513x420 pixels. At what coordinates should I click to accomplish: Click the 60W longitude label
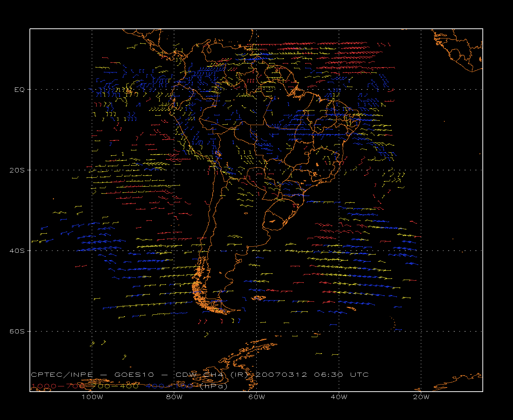257,397
